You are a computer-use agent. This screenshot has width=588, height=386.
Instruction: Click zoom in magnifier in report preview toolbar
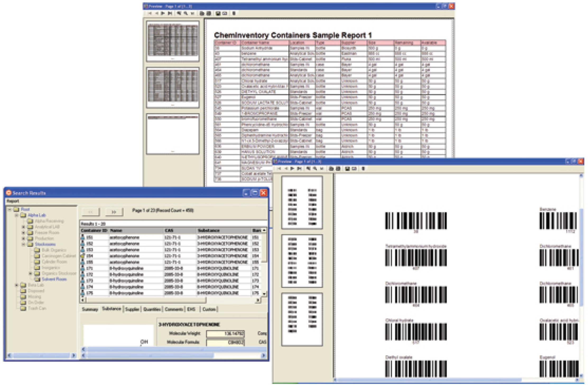tap(179, 13)
